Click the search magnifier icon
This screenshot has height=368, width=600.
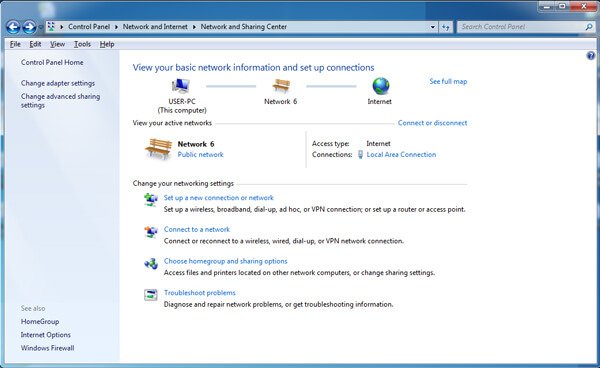coord(589,27)
